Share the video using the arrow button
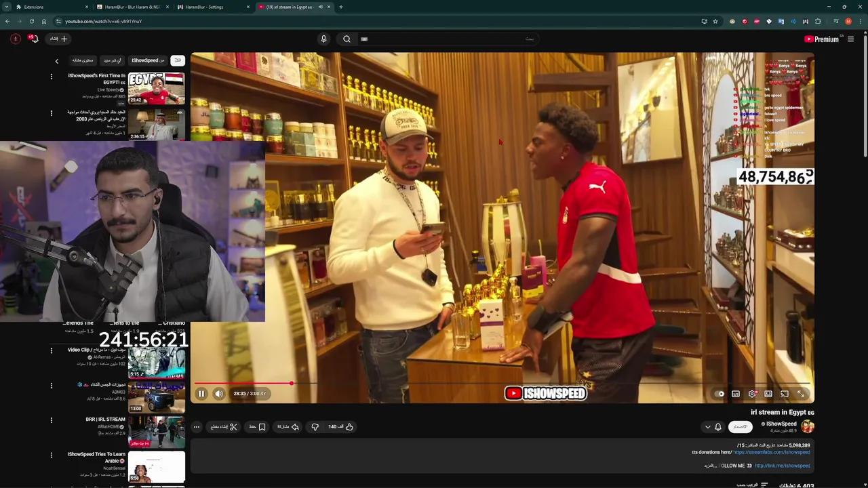This screenshot has width=868, height=488. click(x=288, y=427)
